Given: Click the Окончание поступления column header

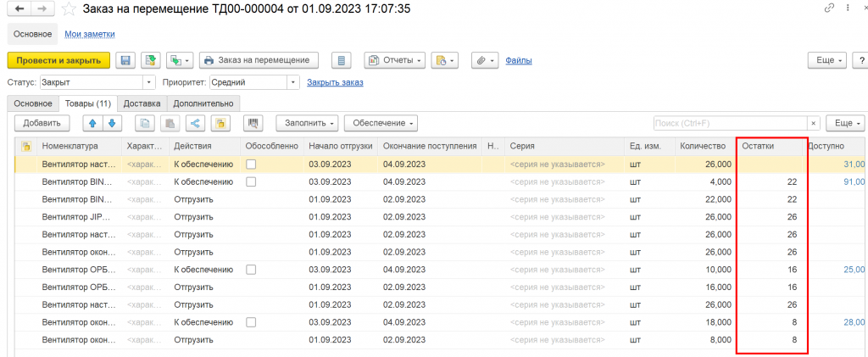Looking at the screenshot, I should 430,146.
